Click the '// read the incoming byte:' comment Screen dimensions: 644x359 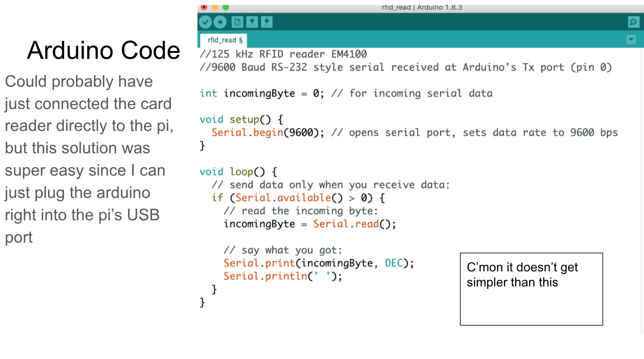point(301,211)
